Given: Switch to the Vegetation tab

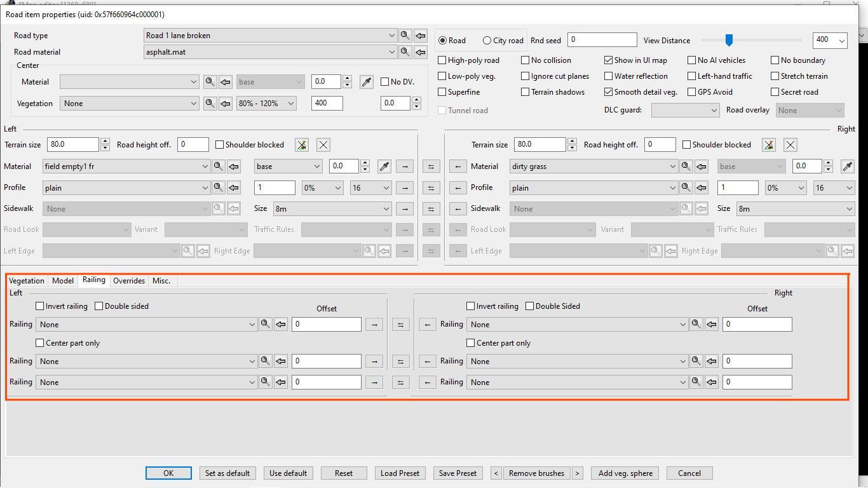Looking at the screenshot, I should point(27,281).
